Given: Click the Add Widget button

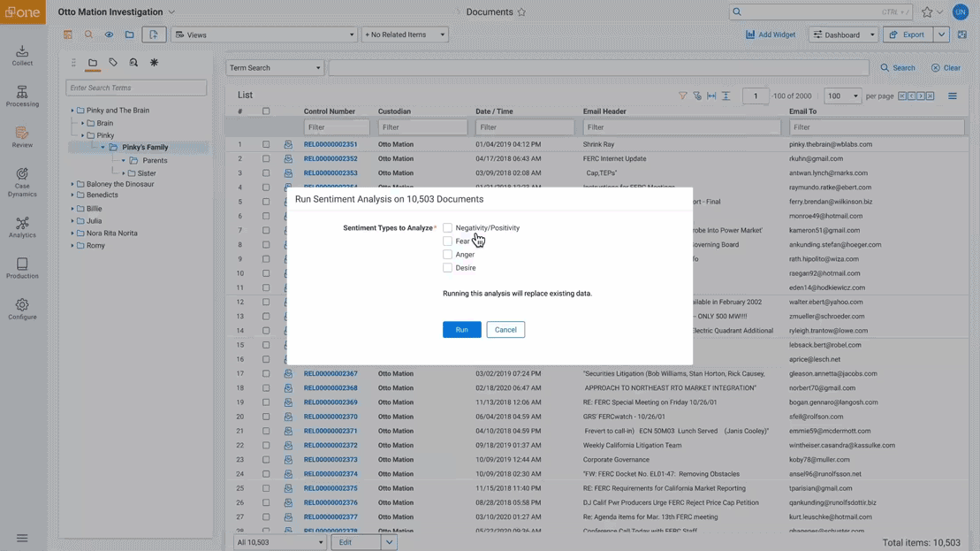Looking at the screenshot, I should [x=770, y=34].
